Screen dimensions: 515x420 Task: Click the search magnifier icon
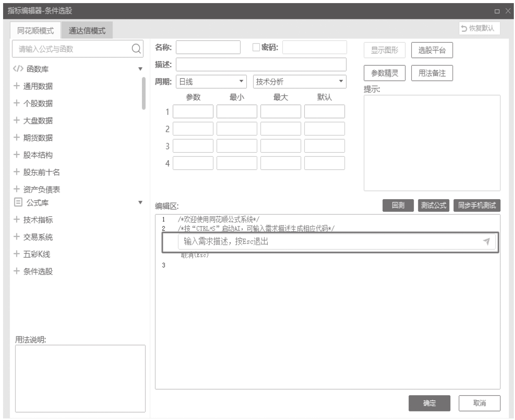coord(136,49)
